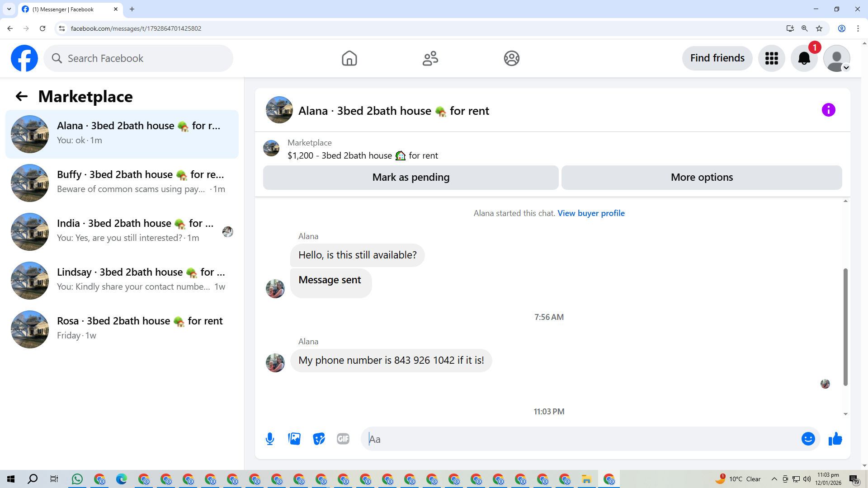Click View buyer profile link
868x488 pixels.
(x=591, y=213)
